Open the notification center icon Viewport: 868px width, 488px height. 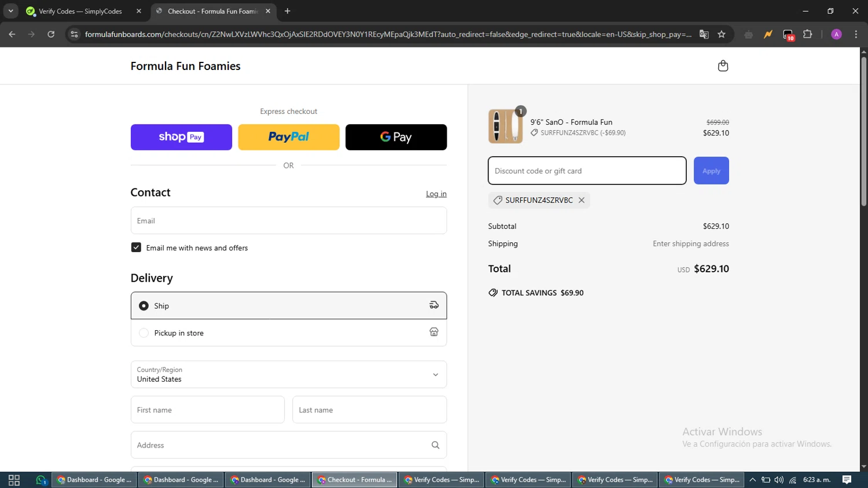[x=847, y=480]
